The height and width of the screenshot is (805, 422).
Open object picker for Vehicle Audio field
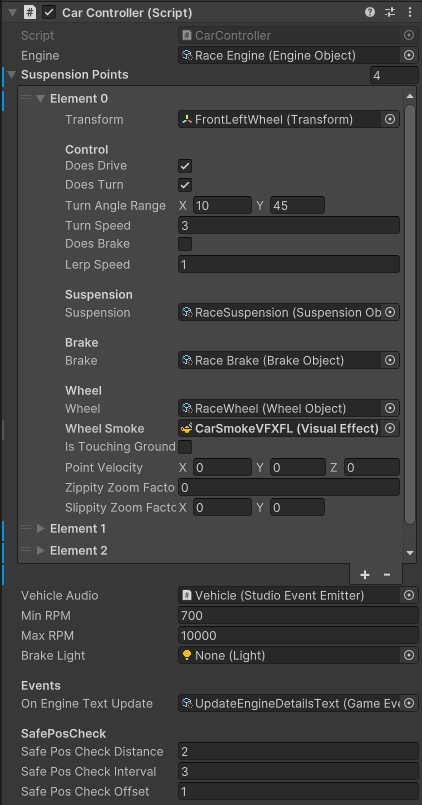click(x=409, y=596)
